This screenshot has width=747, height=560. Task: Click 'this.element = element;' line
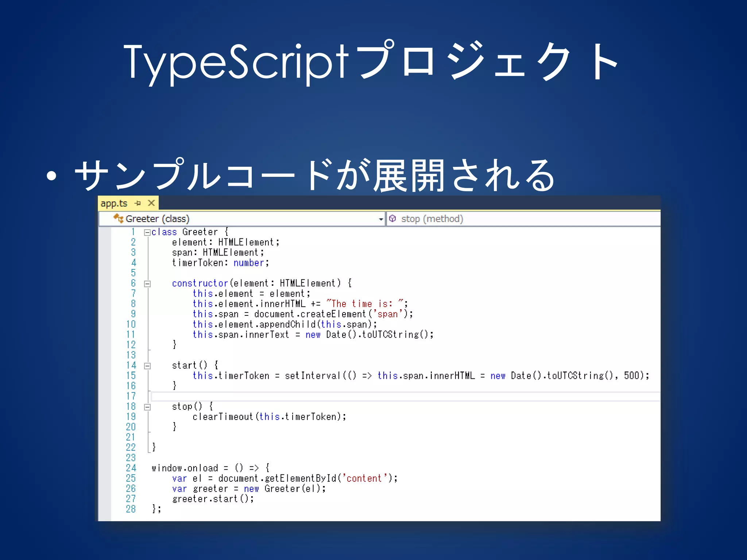251,293
